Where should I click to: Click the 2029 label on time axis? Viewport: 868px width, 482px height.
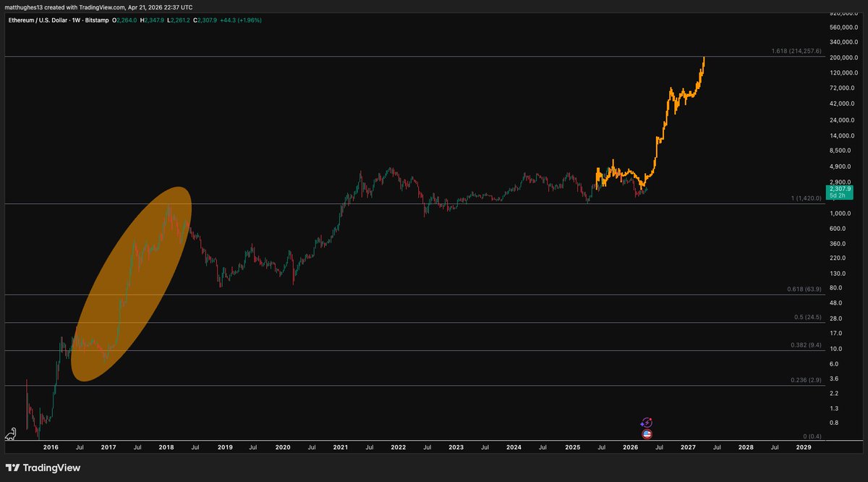tap(803, 448)
